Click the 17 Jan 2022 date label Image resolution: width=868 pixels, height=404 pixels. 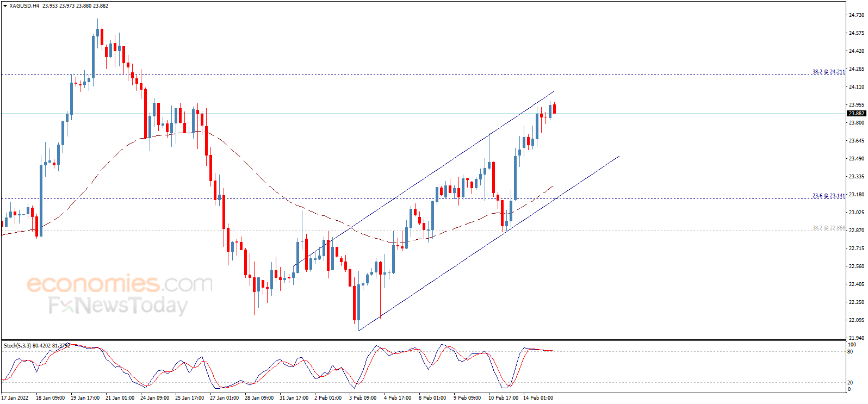[15, 398]
